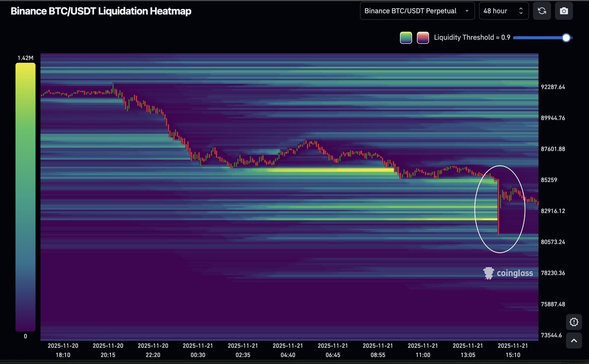Click the long red liquidation wick candle
The height and width of the screenshot is (364, 589).
tap(498, 207)
